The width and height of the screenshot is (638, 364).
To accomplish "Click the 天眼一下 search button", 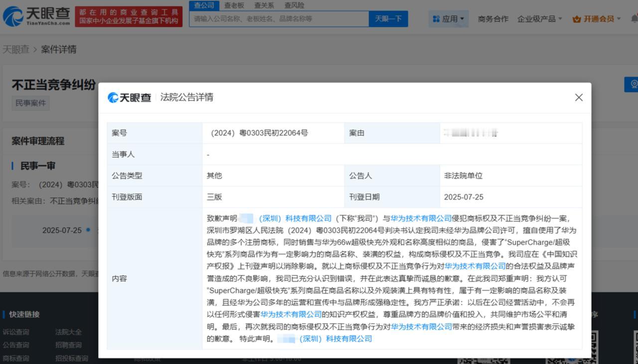I will 388,19.
